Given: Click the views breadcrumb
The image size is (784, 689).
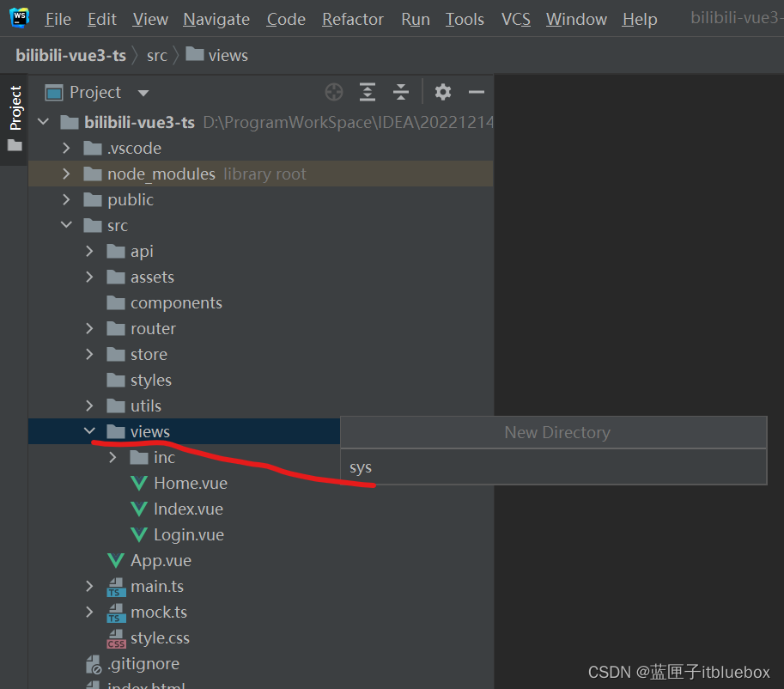Looking at the screenshot, I should pos(217,55).
